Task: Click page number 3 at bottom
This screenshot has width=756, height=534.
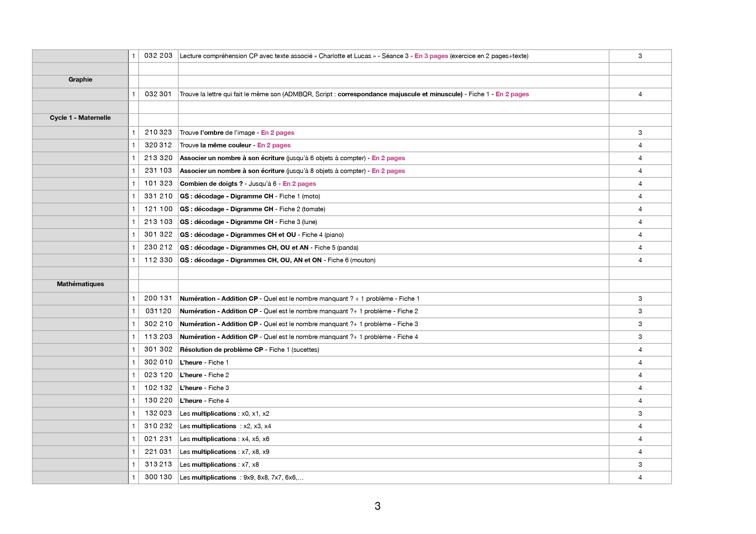Action: coord(378,506)
